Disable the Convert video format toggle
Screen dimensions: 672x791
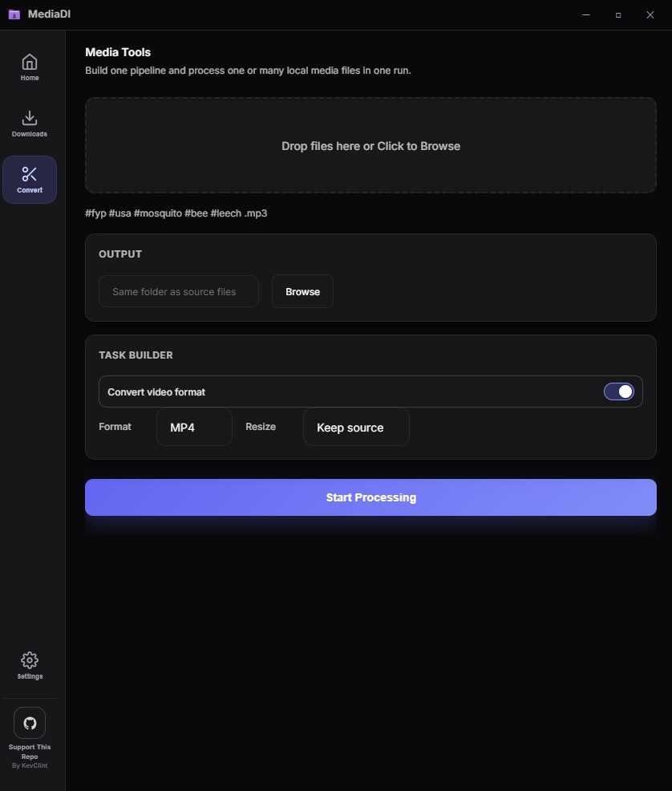619,391
